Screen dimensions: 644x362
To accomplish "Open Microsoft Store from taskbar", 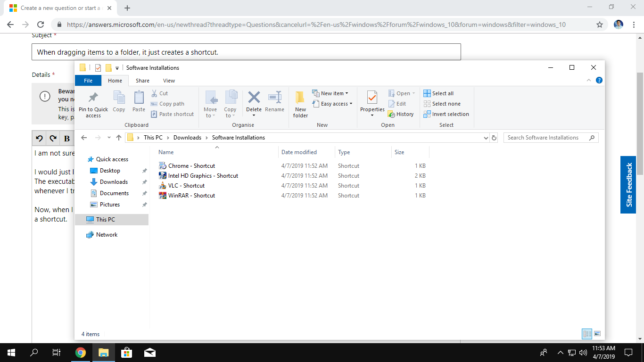I will click(127, 353).
